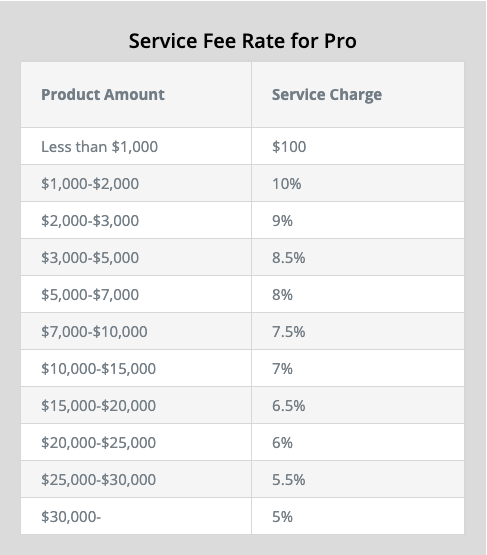Click the 6.5% service charge value

288,406
